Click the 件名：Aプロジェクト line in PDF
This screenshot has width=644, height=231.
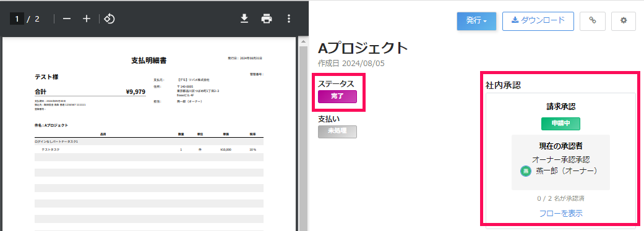pos(51,125)
